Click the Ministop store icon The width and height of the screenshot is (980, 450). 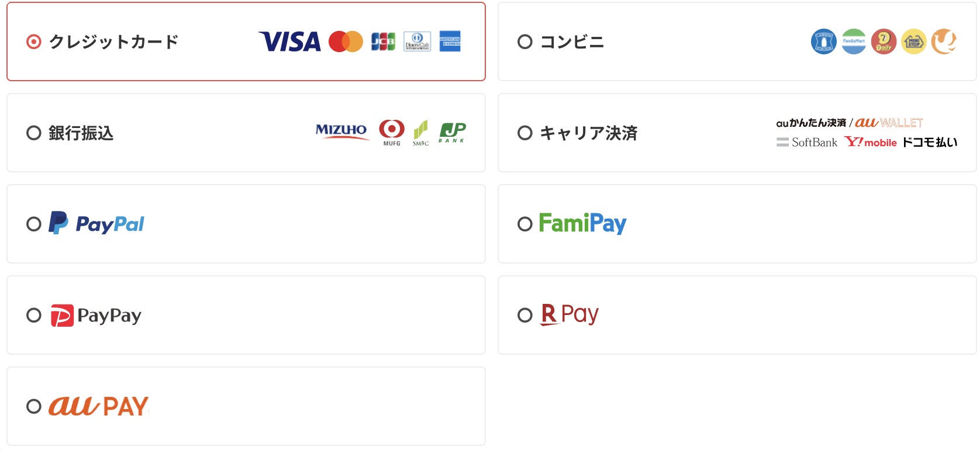pos(913,41)
